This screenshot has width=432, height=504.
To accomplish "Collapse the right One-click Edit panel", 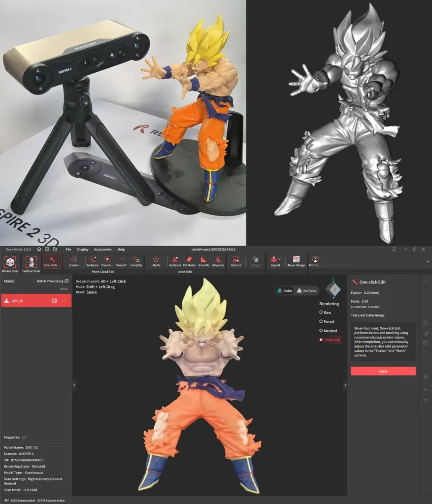I will (345, 385).
